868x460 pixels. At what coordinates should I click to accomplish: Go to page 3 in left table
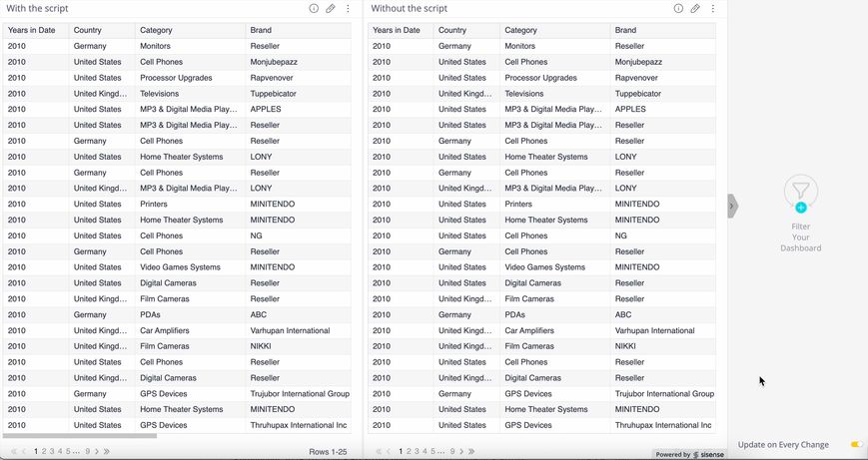(x=53, y=452)
